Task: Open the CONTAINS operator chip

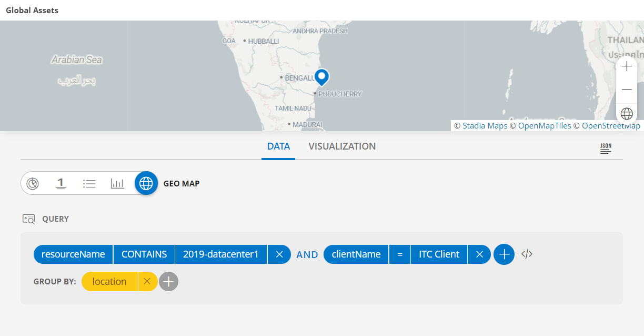Action: click(x=144, y=254)
